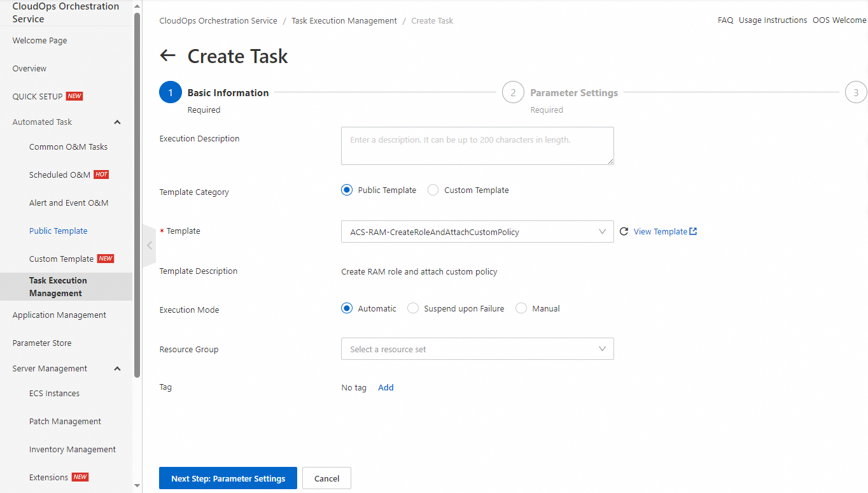The image size is (868, 493).
Task: Click the step 1 Basic Information circle
Action: tap(171, 92)
